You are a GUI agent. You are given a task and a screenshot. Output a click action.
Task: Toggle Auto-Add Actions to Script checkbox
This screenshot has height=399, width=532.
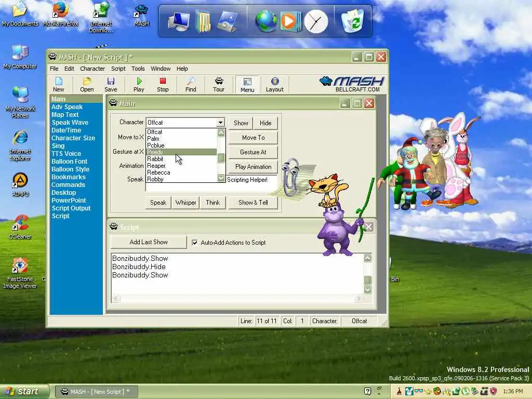pyautogui.click(x=195, y=242)
